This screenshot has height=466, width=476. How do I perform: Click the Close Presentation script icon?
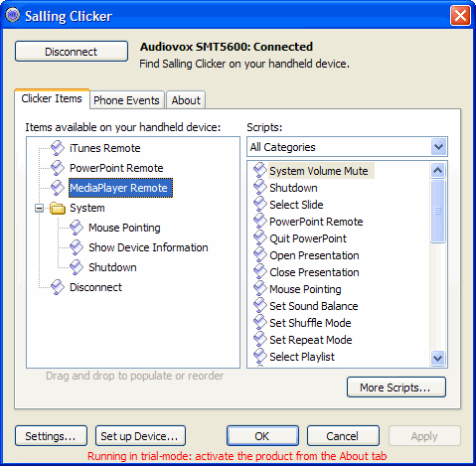tap(260, 271)
